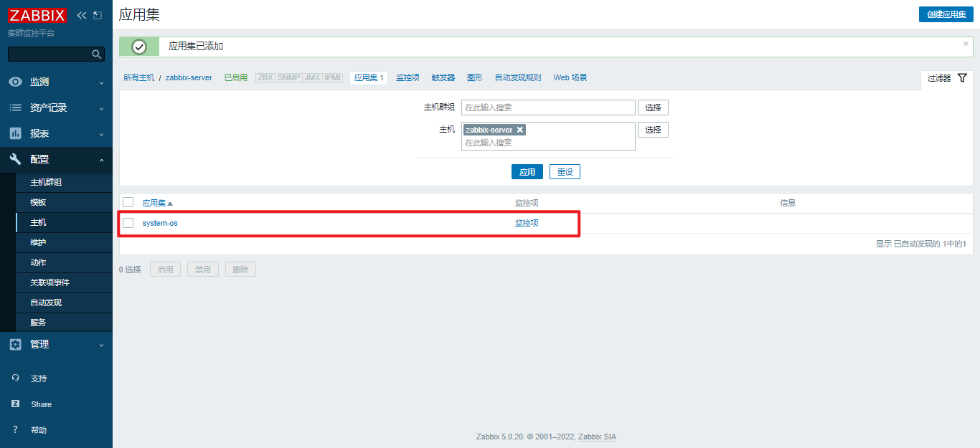This screenshot has height=448, width=980.
Task: Click the 已启用 status link
Action: click(235, 77)
